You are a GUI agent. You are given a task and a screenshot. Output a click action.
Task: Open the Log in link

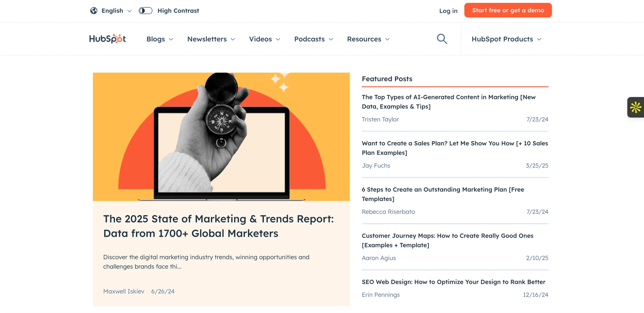pos(448,11)
